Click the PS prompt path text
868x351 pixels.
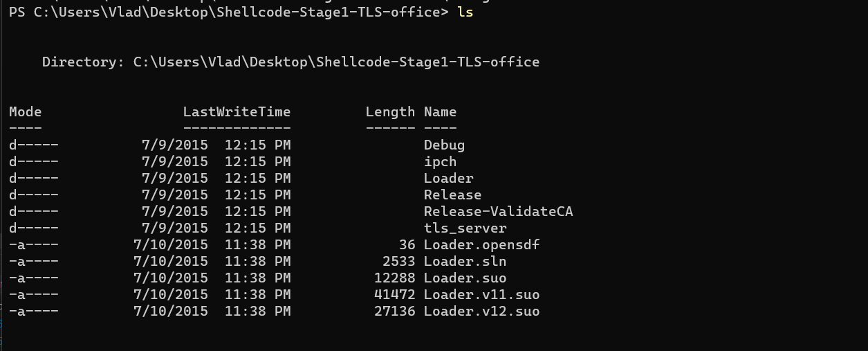(x=228, y=12)
